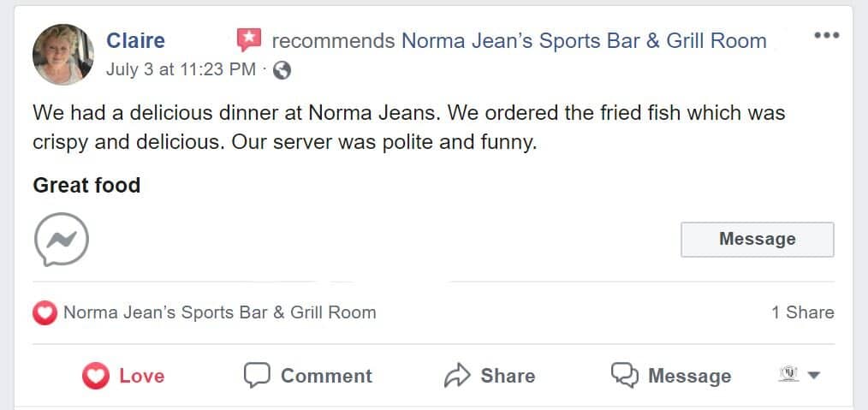Click the review text about fried fish
Image resolution: width=868 pixels, height=410 pixels.
[x=408, y=127]
